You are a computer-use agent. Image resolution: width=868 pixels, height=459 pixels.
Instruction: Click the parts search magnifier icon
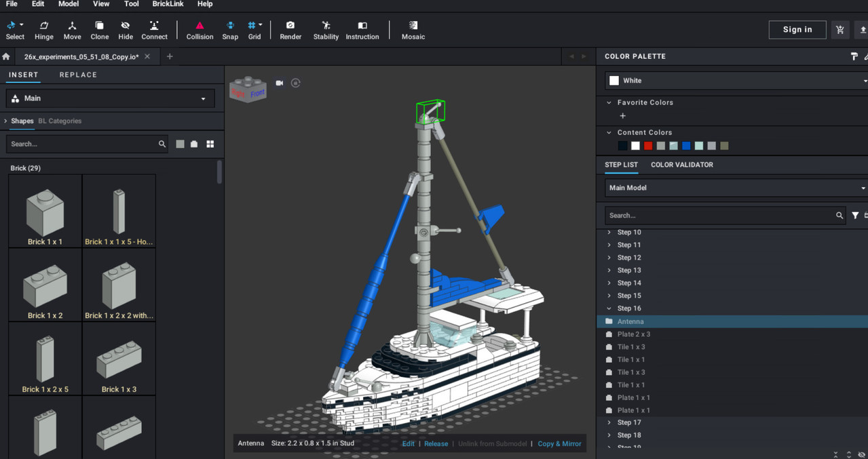tap(162, 144)
